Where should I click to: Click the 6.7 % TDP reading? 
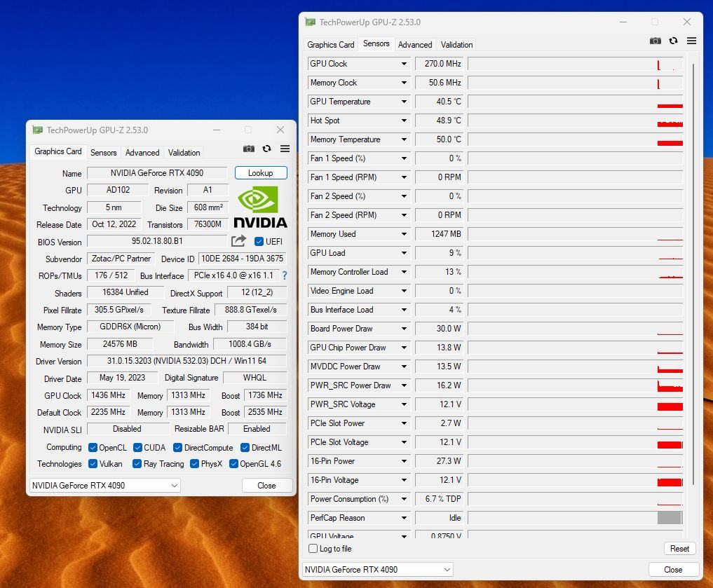pos(440,499)
